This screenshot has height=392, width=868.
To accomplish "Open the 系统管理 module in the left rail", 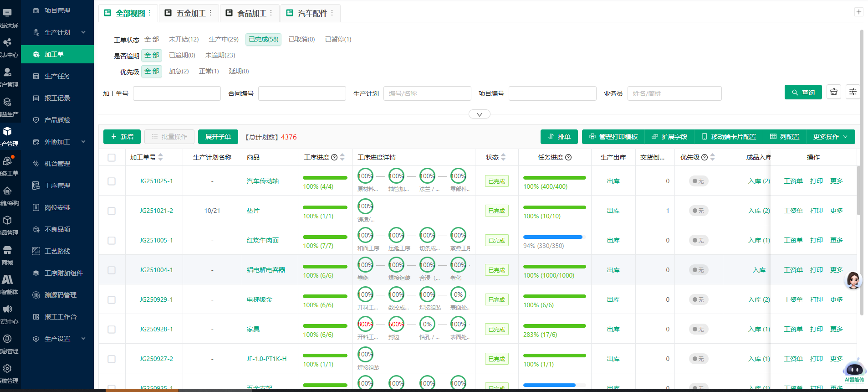I will tap(8, 374).
